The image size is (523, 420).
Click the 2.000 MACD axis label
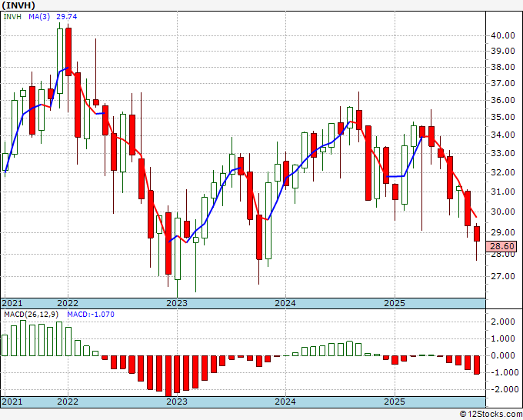[x=503, y=322]
